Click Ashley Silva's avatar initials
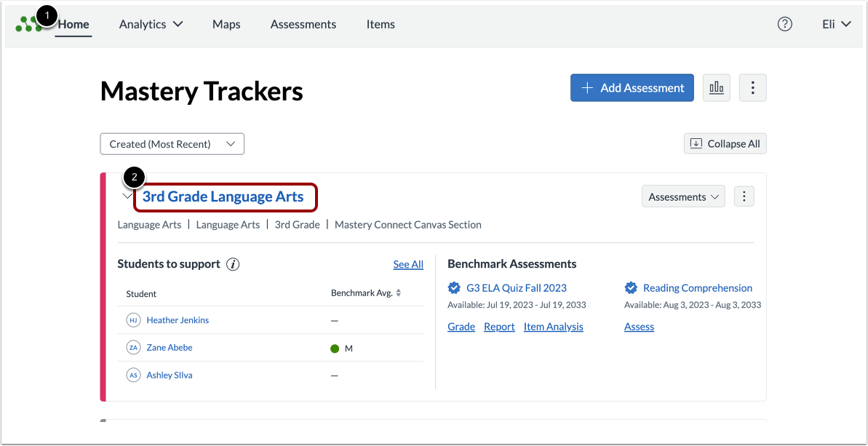The height and width of the screenshot is (446, 868). (x=133, y=375)
